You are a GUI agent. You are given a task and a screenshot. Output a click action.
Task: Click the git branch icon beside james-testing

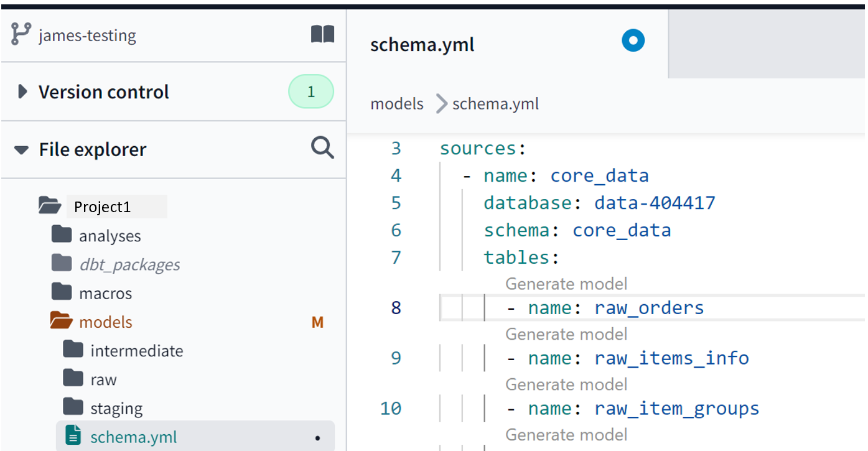point(21,34)
